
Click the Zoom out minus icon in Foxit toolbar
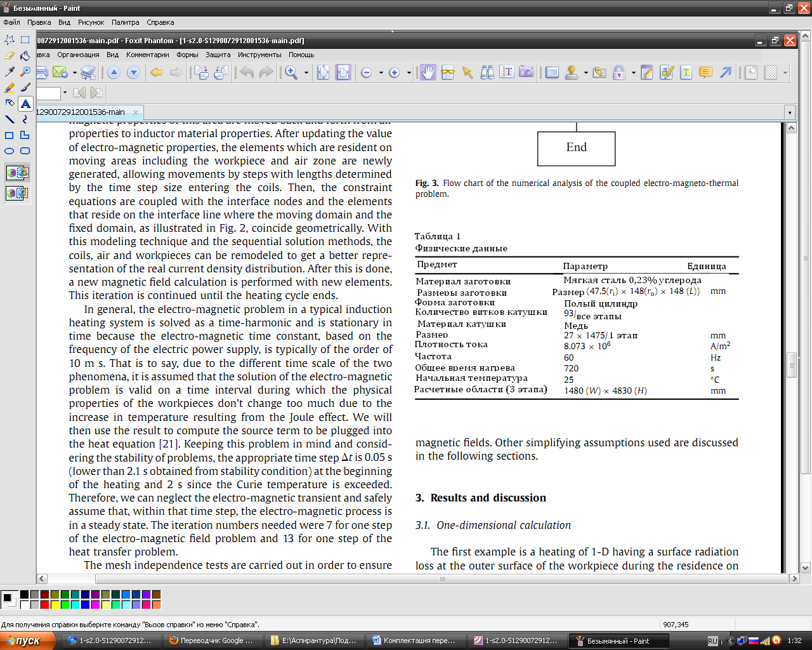[x=366, y=72]
